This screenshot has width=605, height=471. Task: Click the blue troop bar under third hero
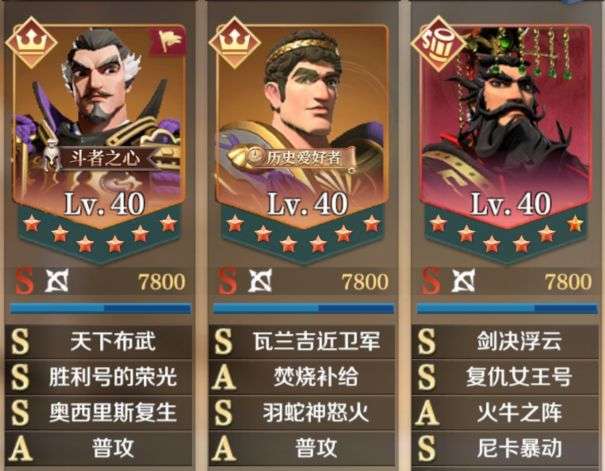click(507, 308)
